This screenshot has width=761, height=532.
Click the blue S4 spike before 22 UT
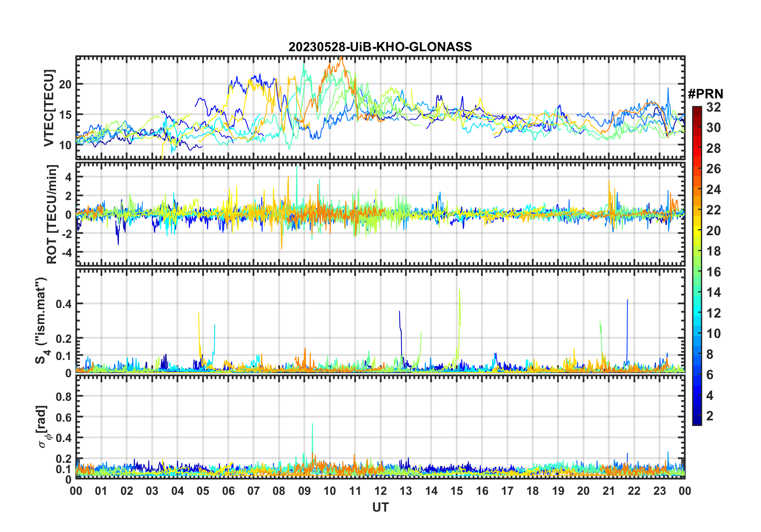(627, 300)
